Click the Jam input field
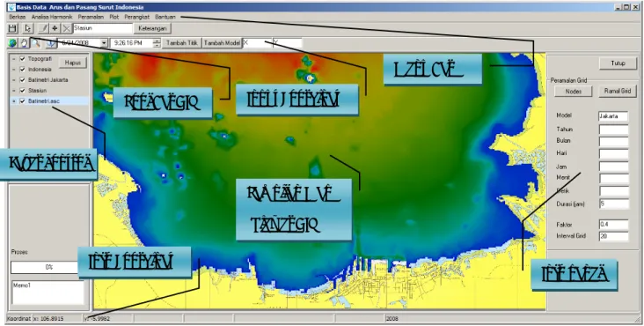 pyautogui.click(x=613, y=167)
